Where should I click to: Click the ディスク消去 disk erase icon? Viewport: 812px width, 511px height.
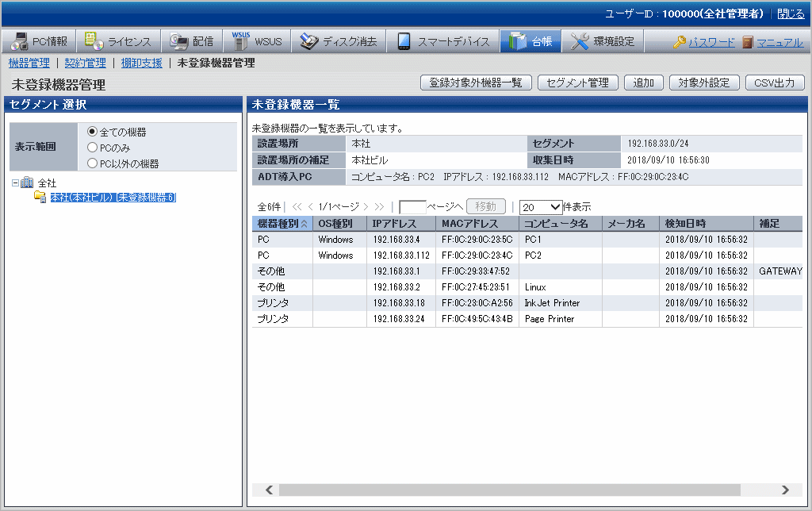(x=308, y=41)
